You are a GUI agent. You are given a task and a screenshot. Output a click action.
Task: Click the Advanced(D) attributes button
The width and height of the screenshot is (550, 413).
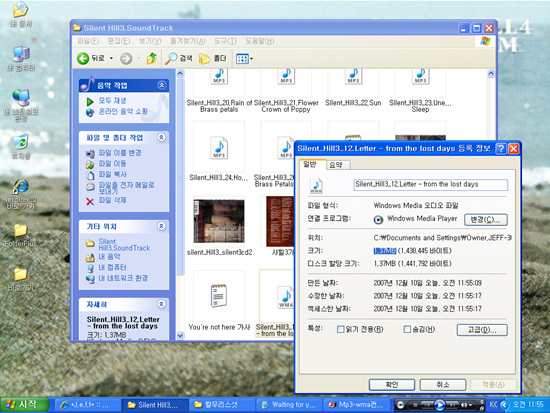coord(482,330)
